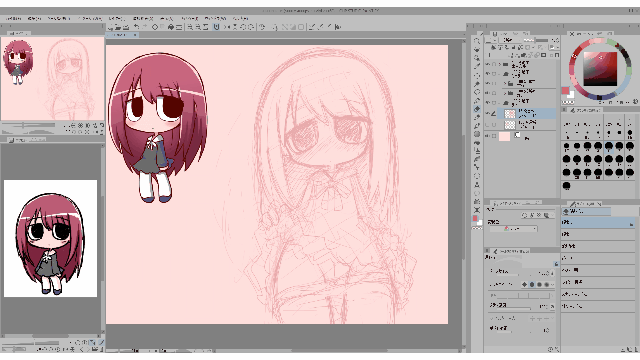The image size is (640, 360).
Task: Show the hidden layer below the selected layer
Action: pos(487,124)
